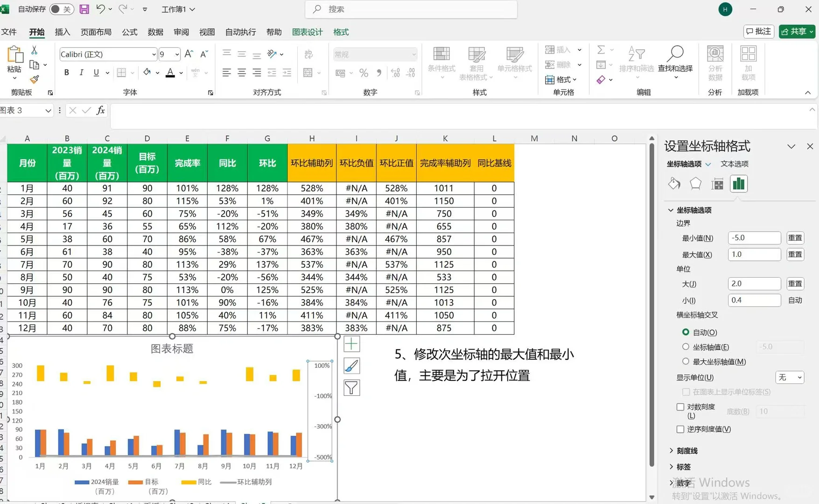Click the Conditional Formatting icon
The height and width of the screenshot is (504, 819).
441,54
